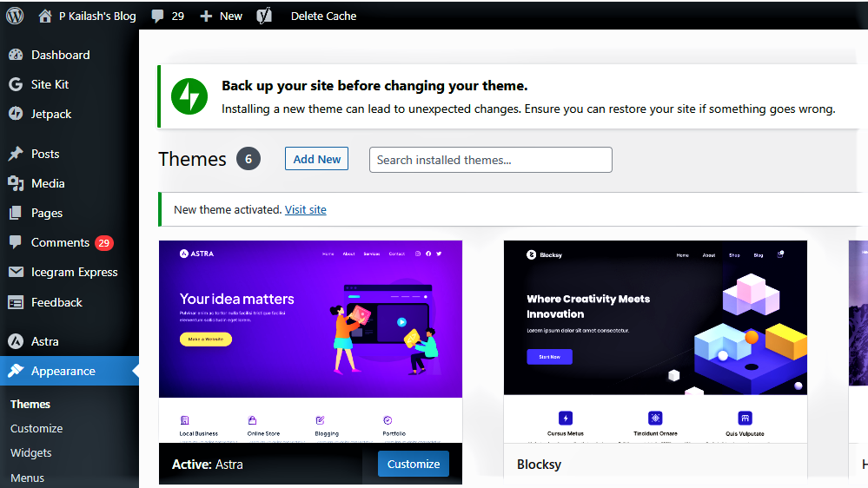This screenshot has width=868, height=488.
Task: Open the Astra theme screenshot thumbnail
Action: coord(310,341)
